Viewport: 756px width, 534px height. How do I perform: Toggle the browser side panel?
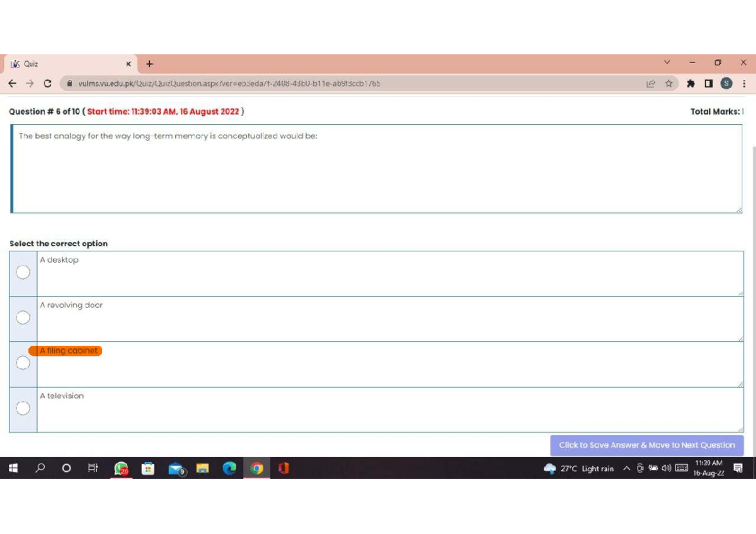[x=709, y=83]
